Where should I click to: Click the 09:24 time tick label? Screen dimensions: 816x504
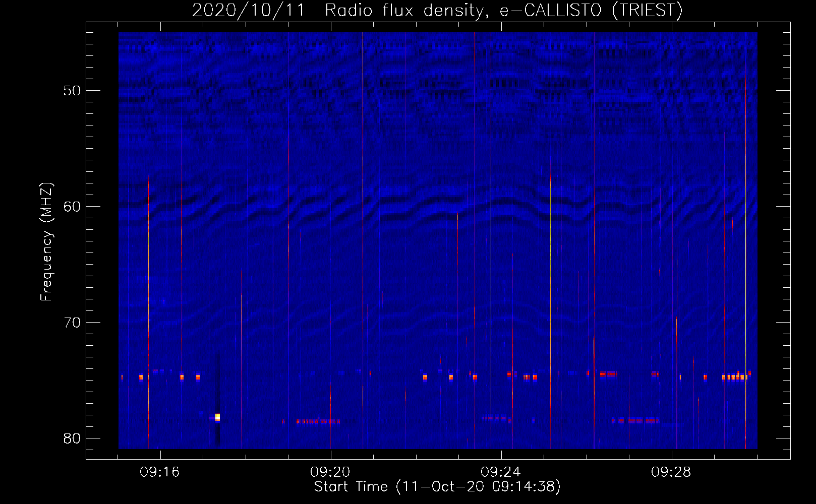click(x=501, y=472)
